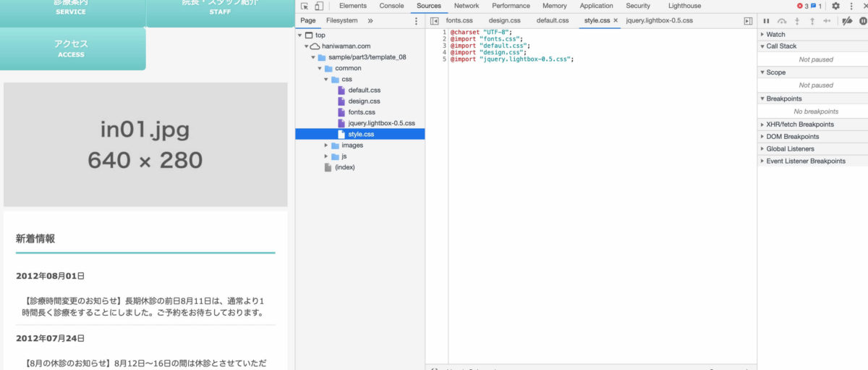Viewport: 868px width, 370px height.
Task: Switch to the Network panel tab
Action: point(466,6)
